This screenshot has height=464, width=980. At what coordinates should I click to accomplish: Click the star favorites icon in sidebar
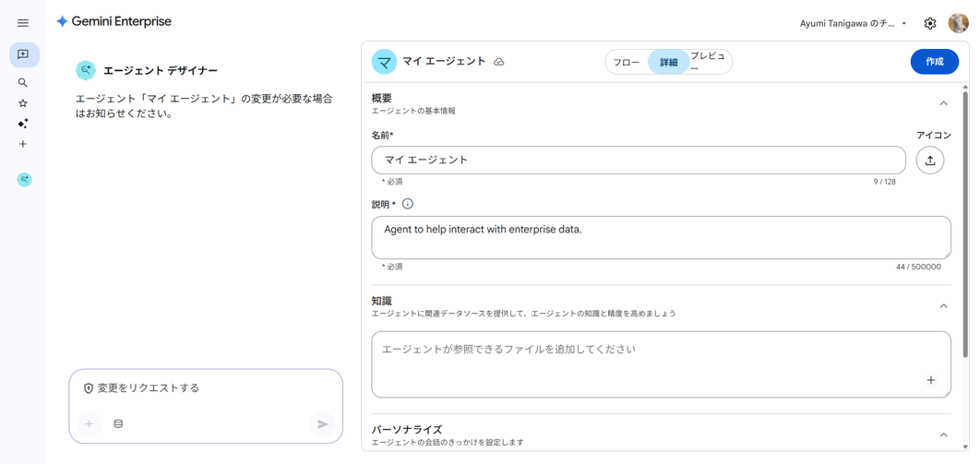[23, 103]
